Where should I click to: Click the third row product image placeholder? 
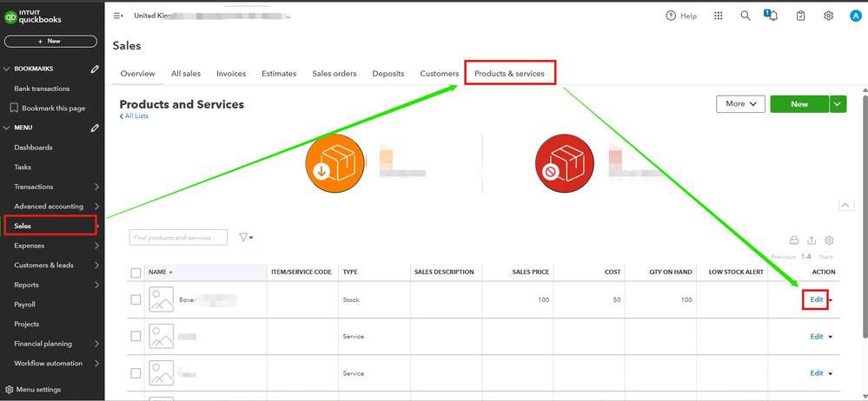tap(161, 373)
